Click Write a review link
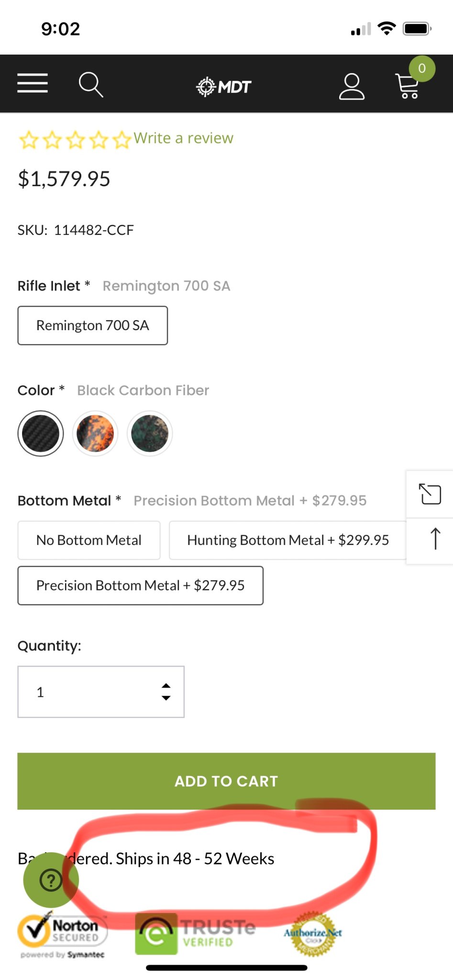This screenshot has width=453, height=980. (183, 138)
